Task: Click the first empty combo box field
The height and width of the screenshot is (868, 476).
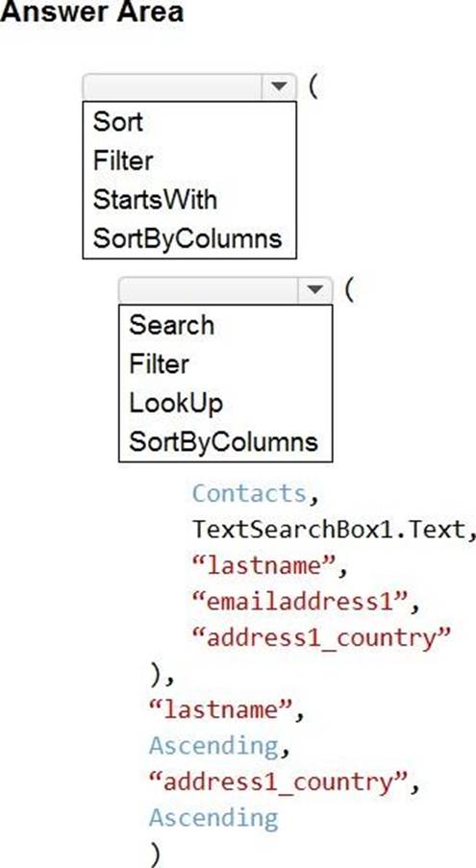Action: coord(173,87)
